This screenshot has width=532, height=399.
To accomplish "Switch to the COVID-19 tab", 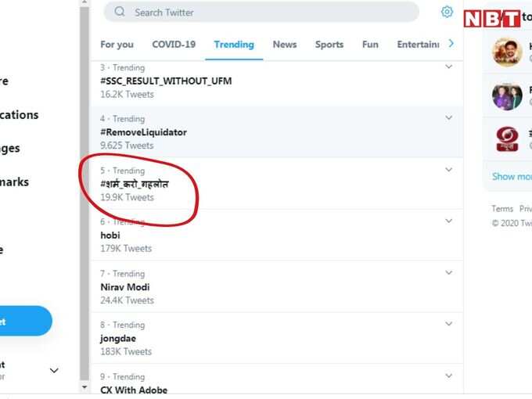I will (174, 45).
